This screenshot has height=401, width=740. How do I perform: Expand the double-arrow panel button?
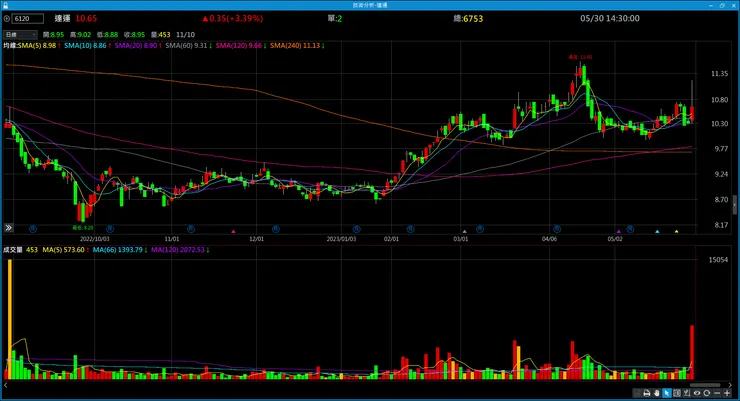pos(8,228)
